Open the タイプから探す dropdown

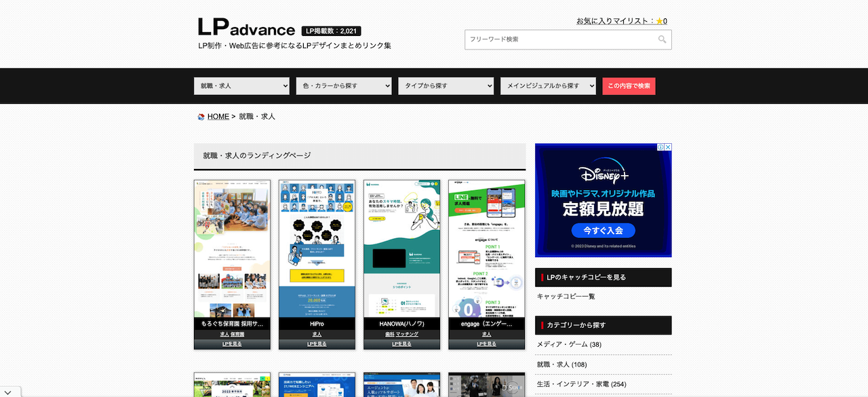coord(446,86)
